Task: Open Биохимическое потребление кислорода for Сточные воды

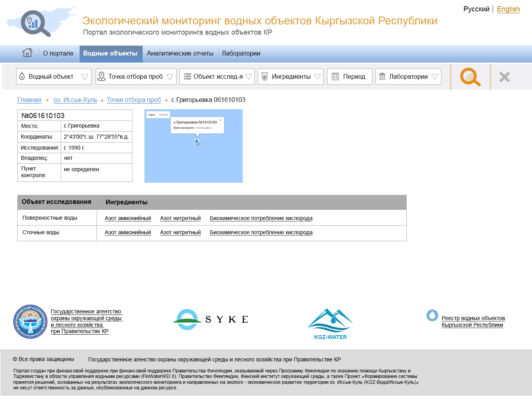Action: click(261, 232)
